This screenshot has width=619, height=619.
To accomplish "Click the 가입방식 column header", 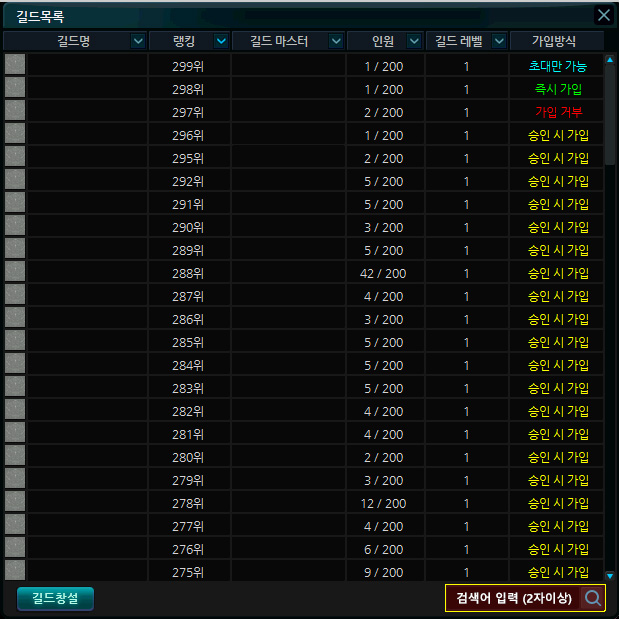I will (557, 41).
